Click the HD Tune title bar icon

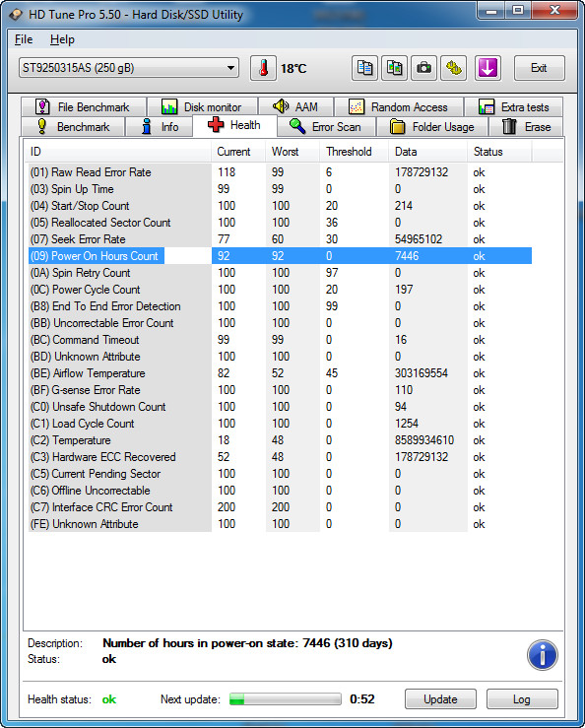[x=16, y=15]
